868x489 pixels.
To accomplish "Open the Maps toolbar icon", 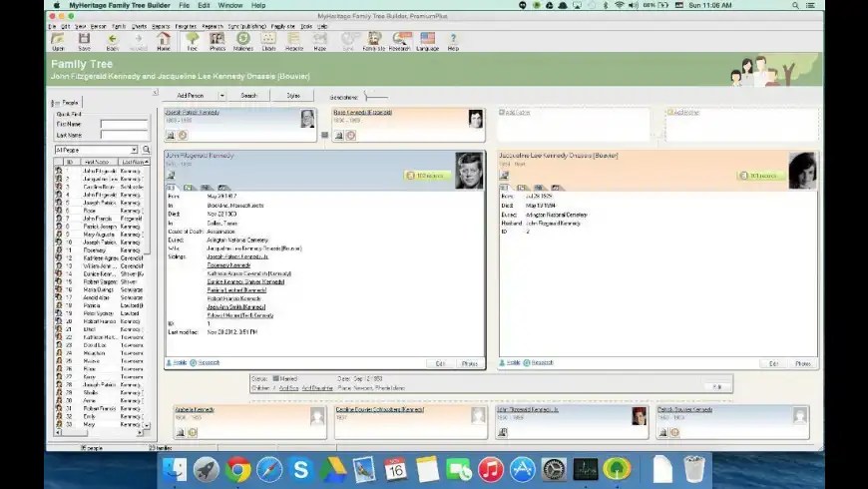I will click(x=320, y=42).
